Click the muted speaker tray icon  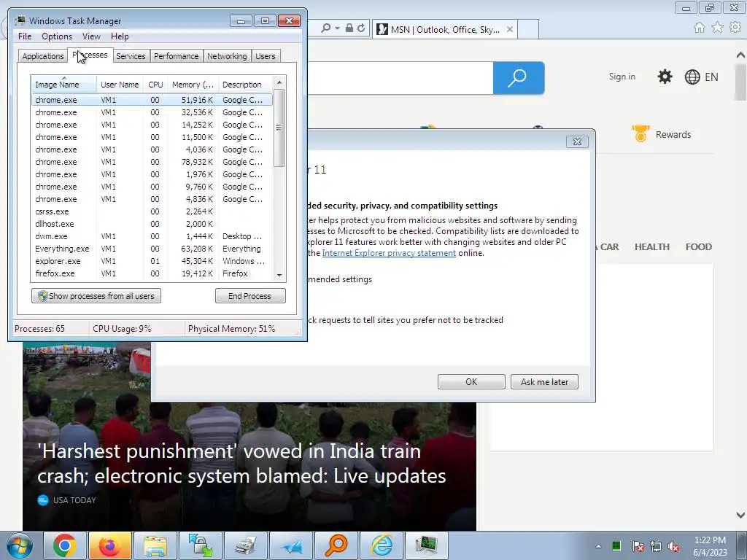click(673, 547)
